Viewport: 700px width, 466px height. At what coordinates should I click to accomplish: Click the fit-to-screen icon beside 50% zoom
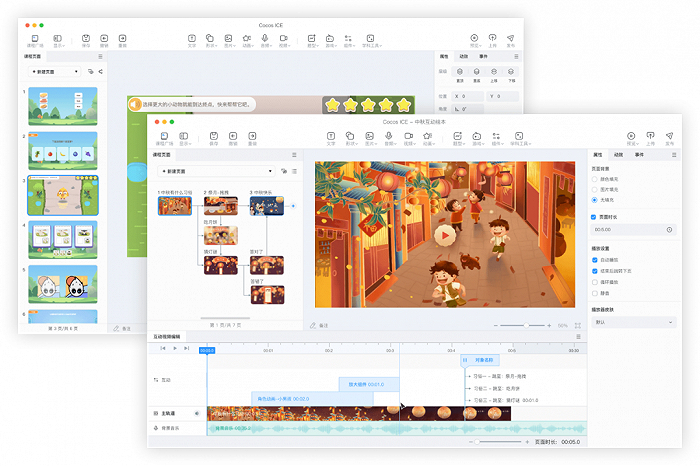578,326
